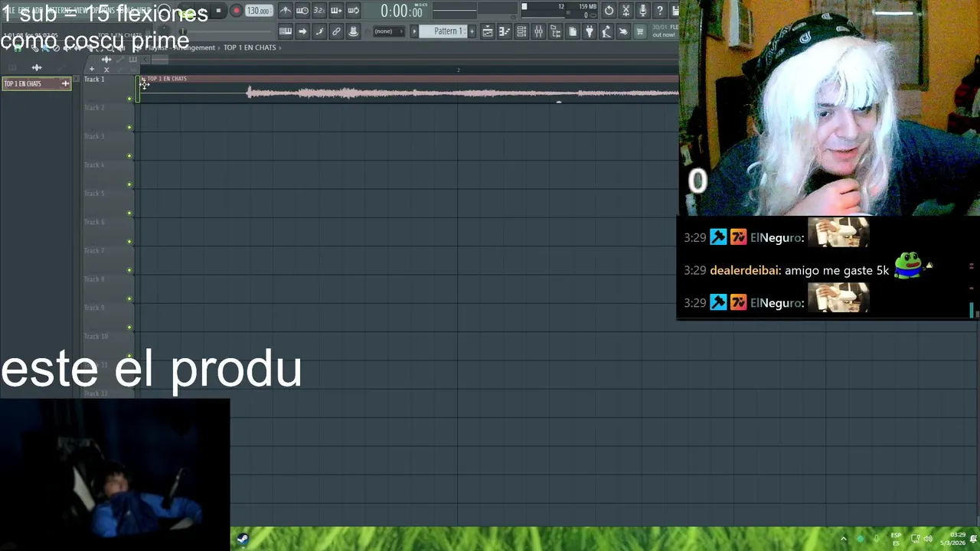Click ElNeguro username in first chat message
The width and height of the screenshot is (980, 551).
click(775, 238)
